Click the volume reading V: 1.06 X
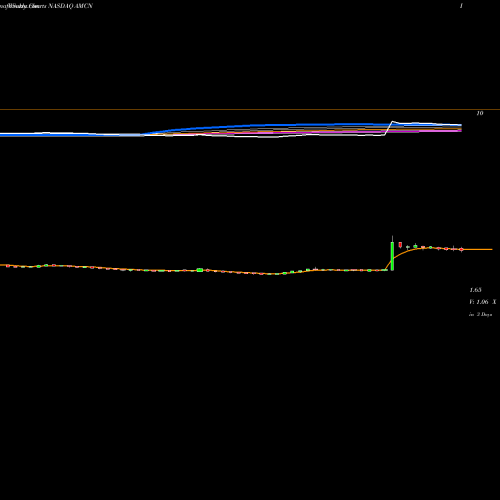The height and width of the screenshot is (500, 500). tap(483, 302)
